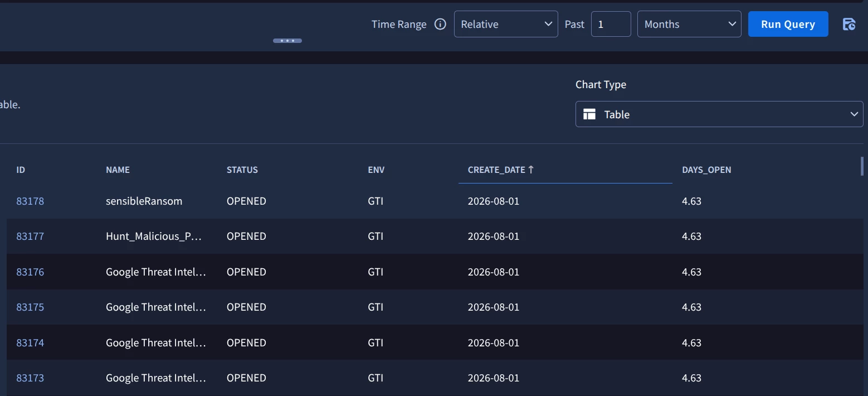Screen dimensions: 868x396
Task: Select Google Threat Intel… name in row 83175
Action: pos(156,307)
